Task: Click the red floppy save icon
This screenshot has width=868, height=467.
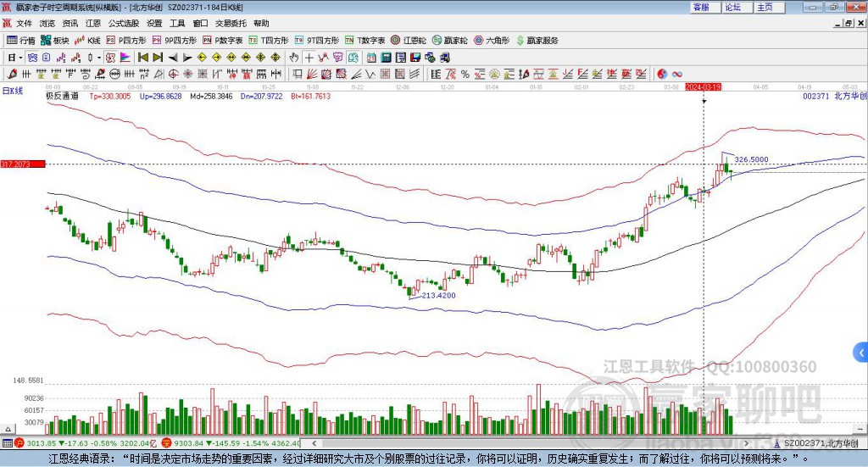Action: [415, 58]
